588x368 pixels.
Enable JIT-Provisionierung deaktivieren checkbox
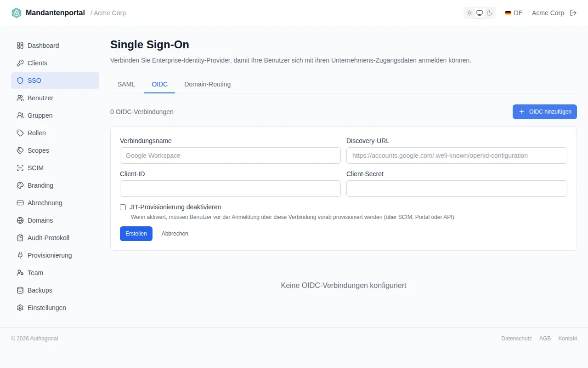point(123,207)
